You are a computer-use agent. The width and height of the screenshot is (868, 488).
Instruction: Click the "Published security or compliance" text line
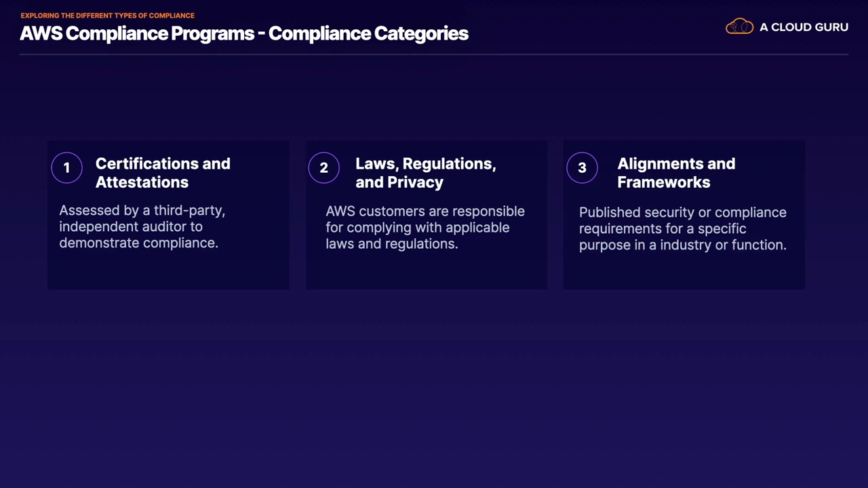[x=683, y=212]
